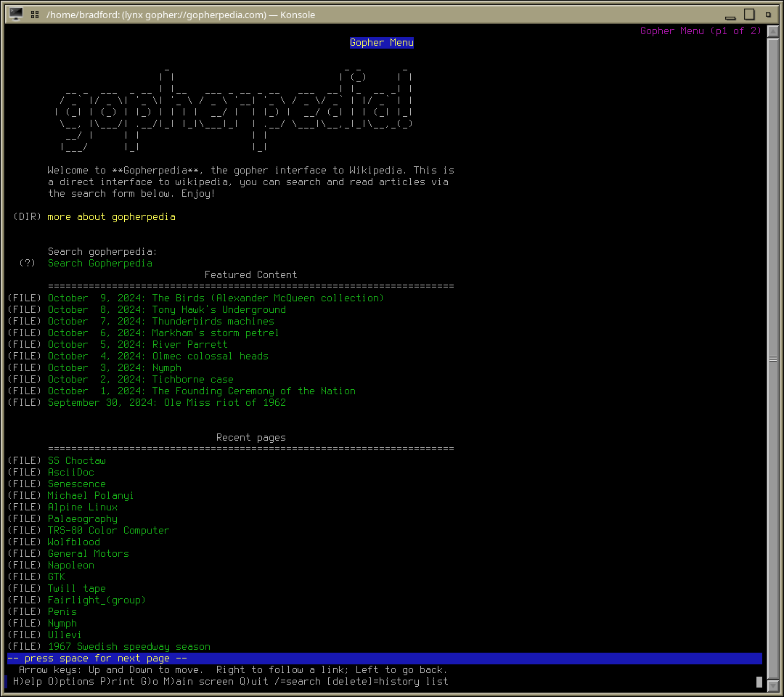Open recent page 'Fairlight_(group)'
This screenshot has width=784, height=697.
click(97, 600)
